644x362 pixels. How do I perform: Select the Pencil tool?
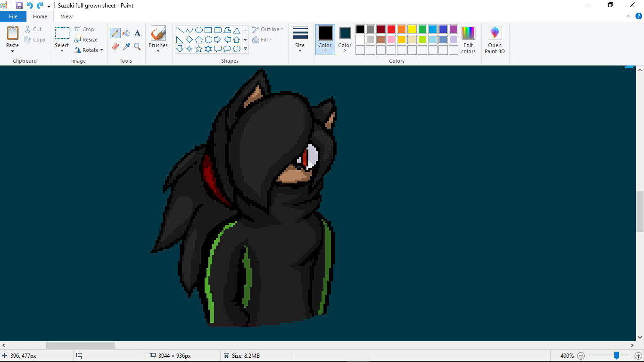click(x=115, y=33)
